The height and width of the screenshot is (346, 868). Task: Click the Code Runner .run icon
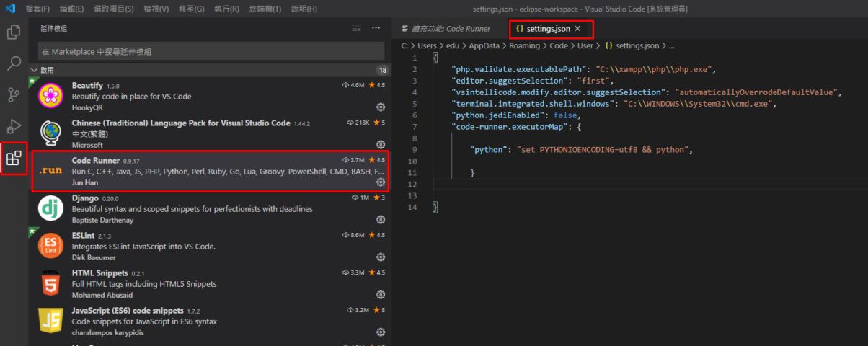click(50, 171)
